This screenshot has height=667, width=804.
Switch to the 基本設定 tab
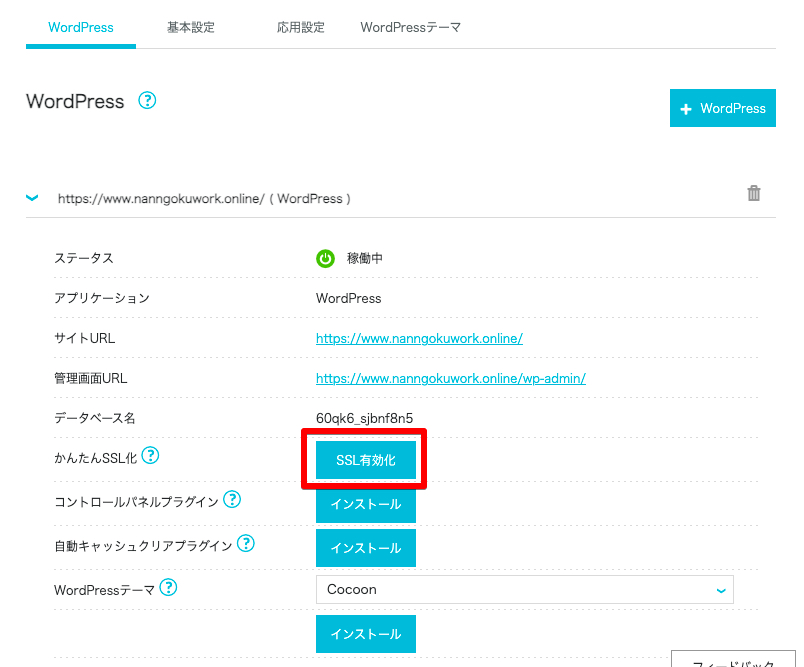point(191,27)
